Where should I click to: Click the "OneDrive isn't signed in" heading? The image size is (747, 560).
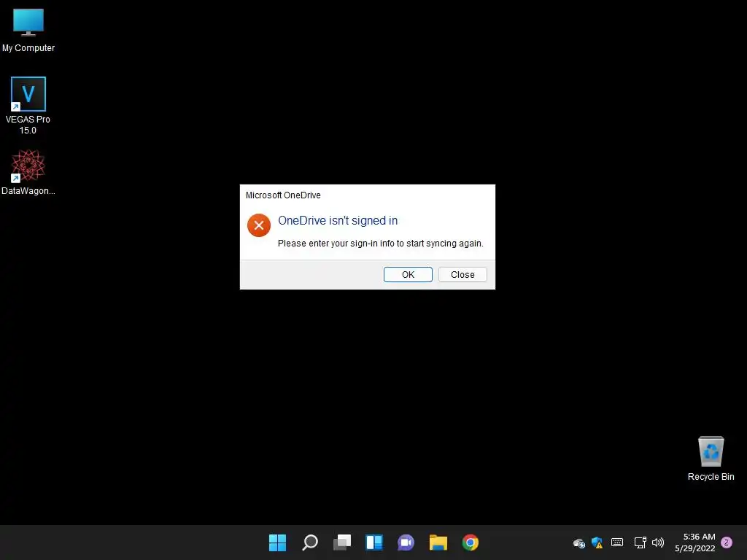click(338, 220)
